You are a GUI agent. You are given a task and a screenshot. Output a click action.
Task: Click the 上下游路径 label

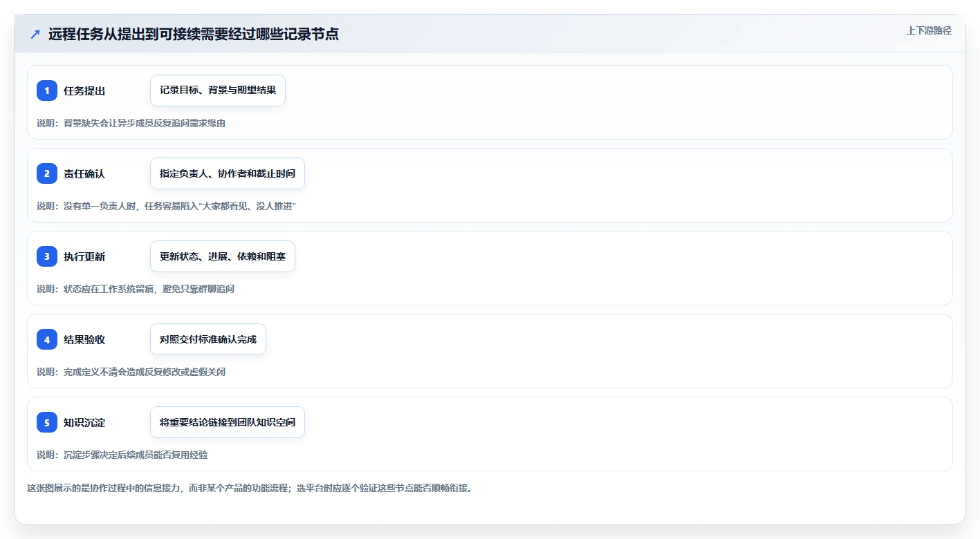(x=929, y=30)
